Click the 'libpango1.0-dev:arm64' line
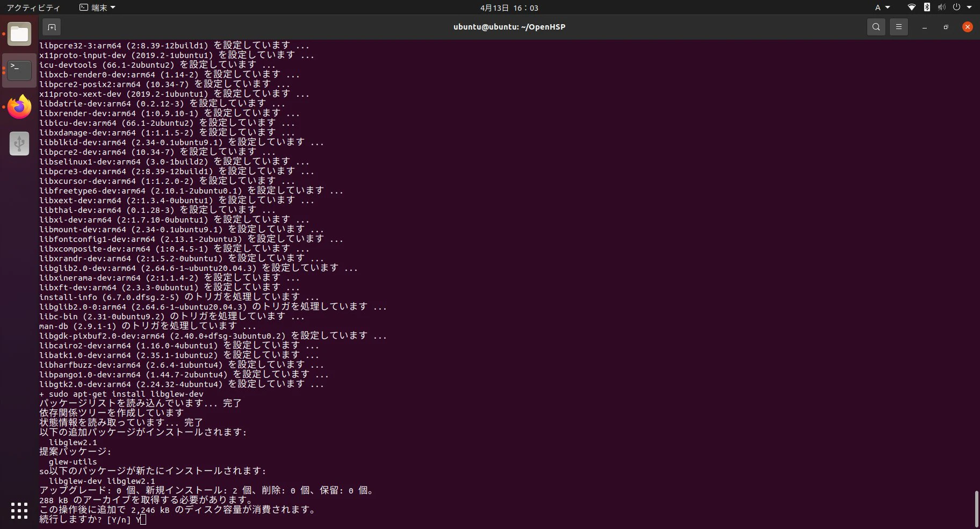Image resolution: width=980 pixels, height=529 pixels. click(x=184, y=375)
